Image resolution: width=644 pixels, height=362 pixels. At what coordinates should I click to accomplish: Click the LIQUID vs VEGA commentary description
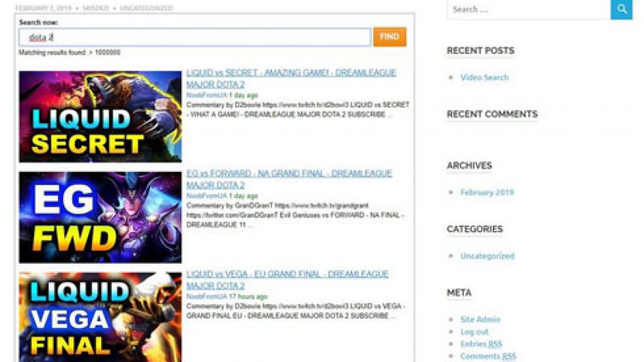pos(296,311)
